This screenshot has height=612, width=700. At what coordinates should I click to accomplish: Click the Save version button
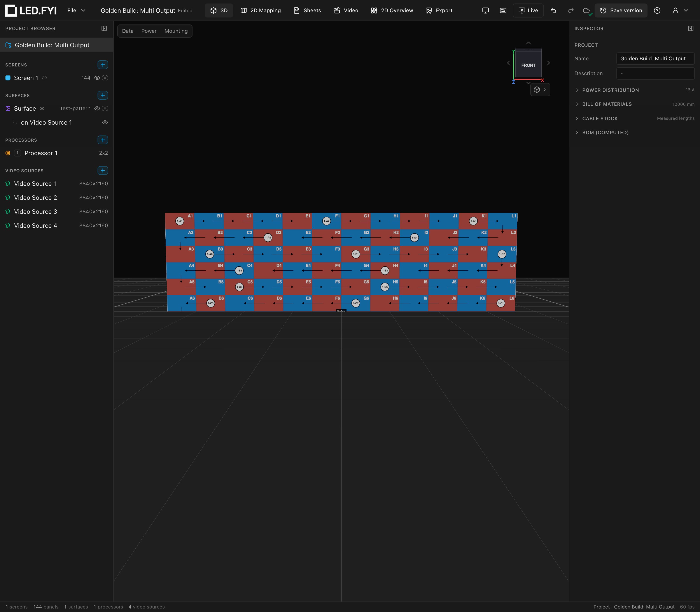pyautogui.click(x=621, y=10)
